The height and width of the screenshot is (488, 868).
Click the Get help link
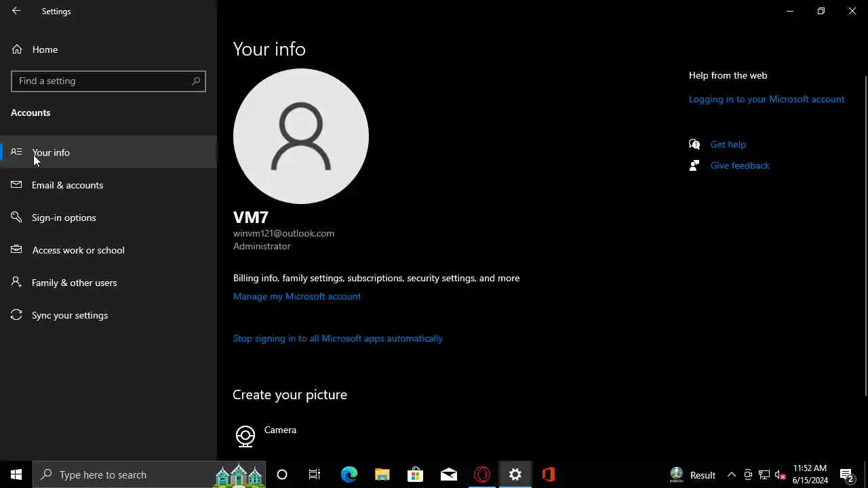click(728, 144)
